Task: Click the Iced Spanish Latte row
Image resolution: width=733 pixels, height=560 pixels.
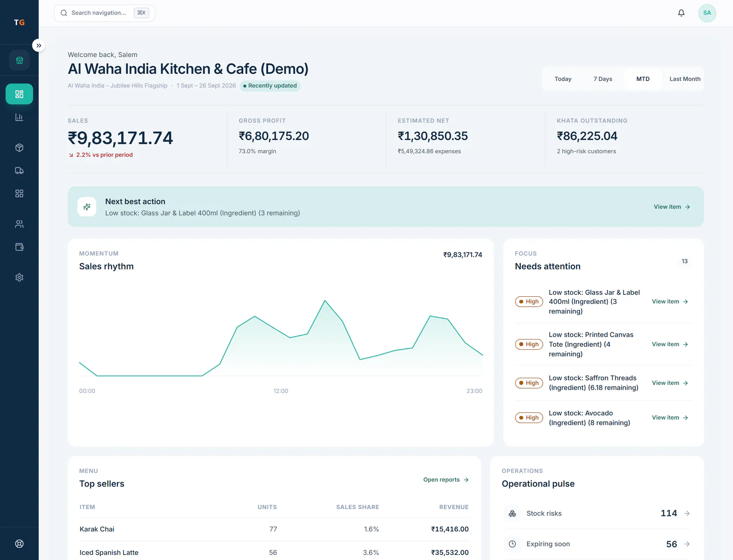Action: click(274, 552)
